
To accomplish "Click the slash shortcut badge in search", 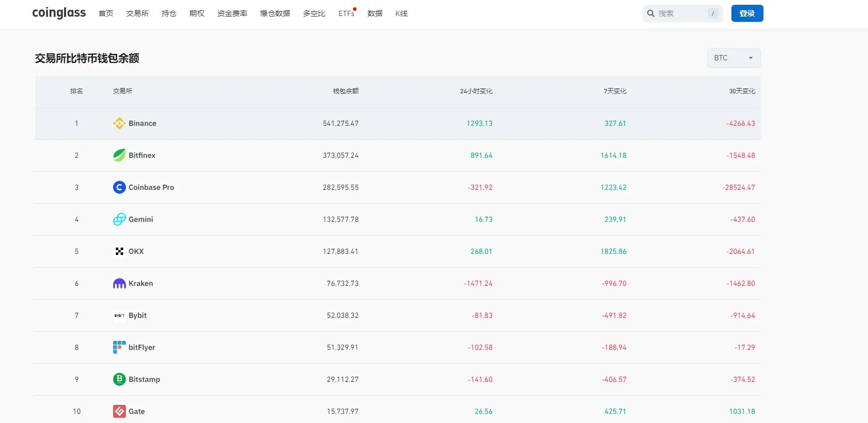I will coord(713,13).
